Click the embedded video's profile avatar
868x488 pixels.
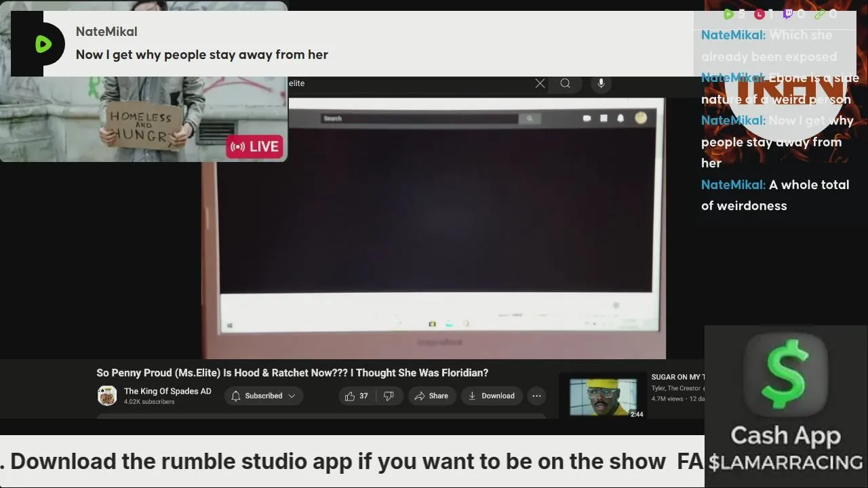tap(641, 118)
